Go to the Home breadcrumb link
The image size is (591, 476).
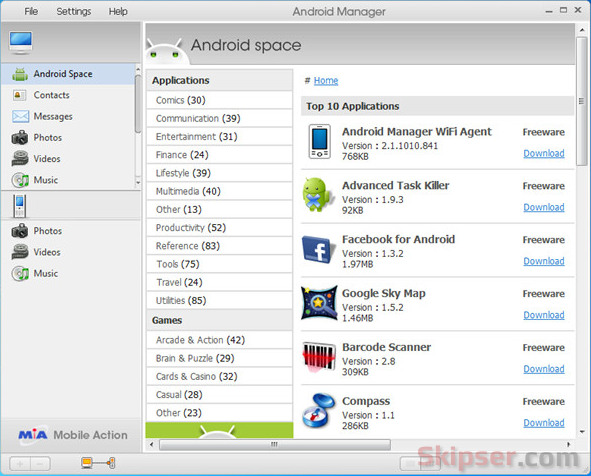click(326, 81)
